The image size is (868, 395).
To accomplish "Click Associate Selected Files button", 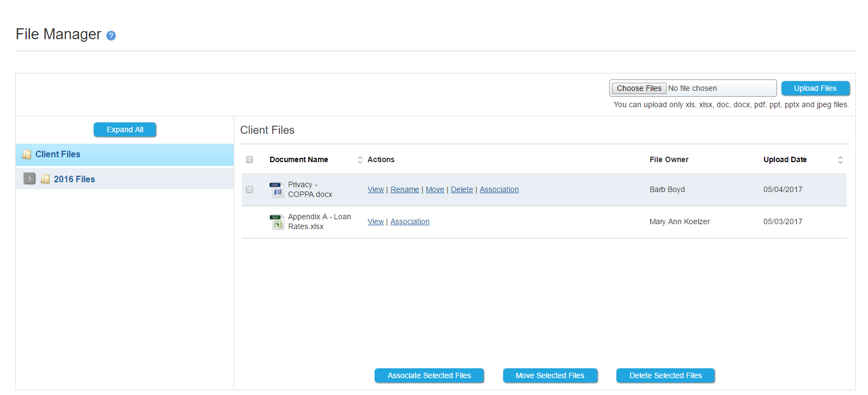I will click(429, 375).
